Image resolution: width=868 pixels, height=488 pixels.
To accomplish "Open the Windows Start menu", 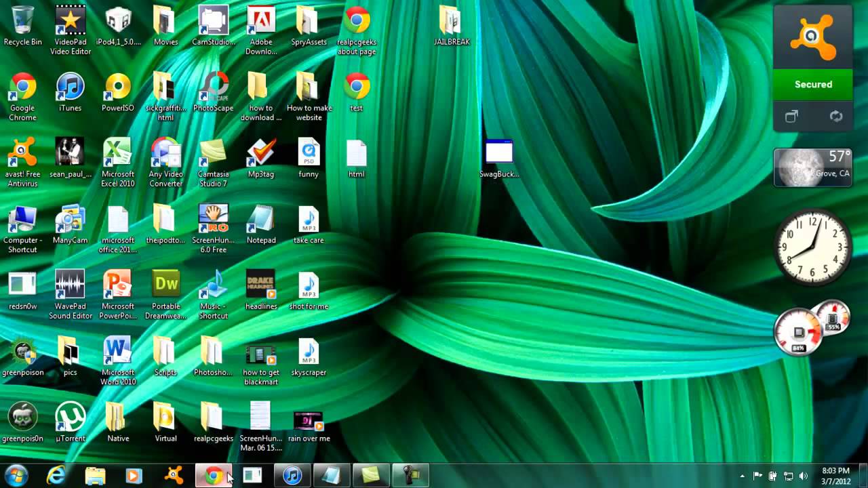I will 16,475.
